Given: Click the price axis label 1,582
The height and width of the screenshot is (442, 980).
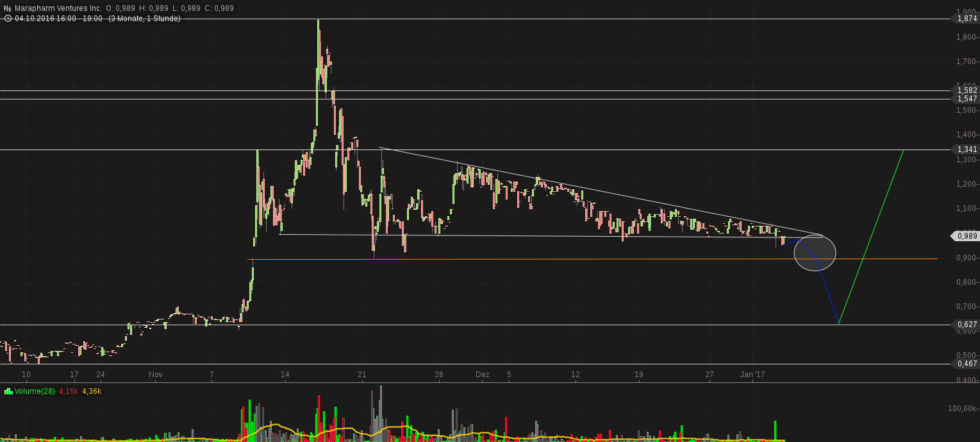Looking at the screenshot, I should [x=968, y=90].
